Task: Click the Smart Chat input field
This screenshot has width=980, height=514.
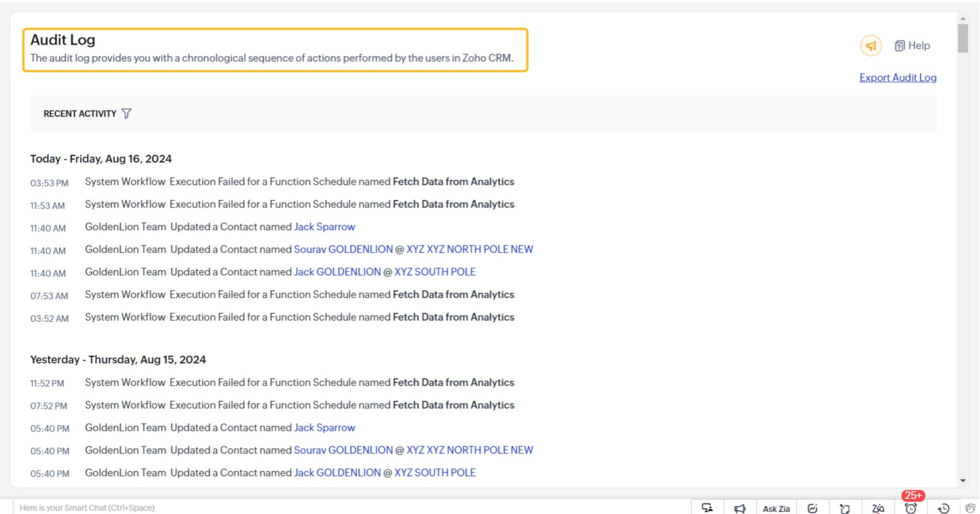Action: tap(144, 507)
